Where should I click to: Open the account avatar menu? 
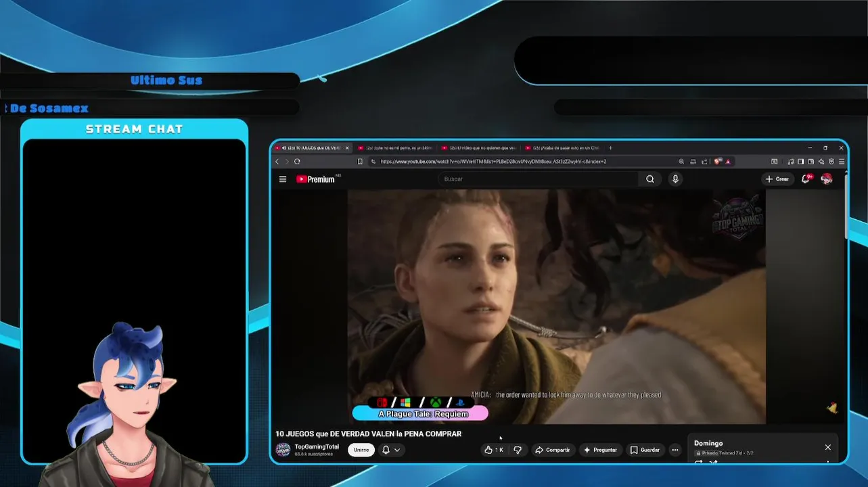coord(827,179)
